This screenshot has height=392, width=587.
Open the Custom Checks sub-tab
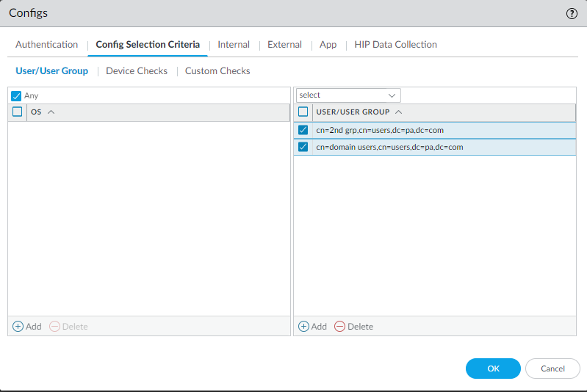pos(217,71)
